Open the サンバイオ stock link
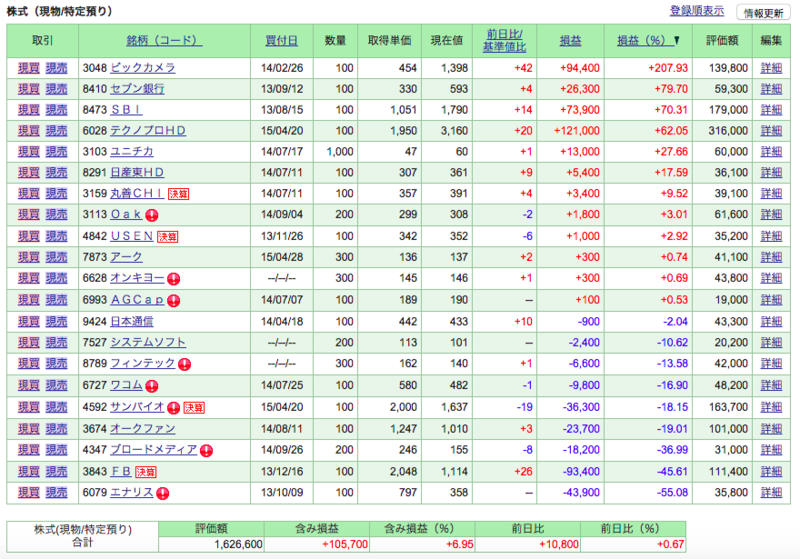Screen dimensions: 800x559 pyautogui.click(x=137, y=407)
